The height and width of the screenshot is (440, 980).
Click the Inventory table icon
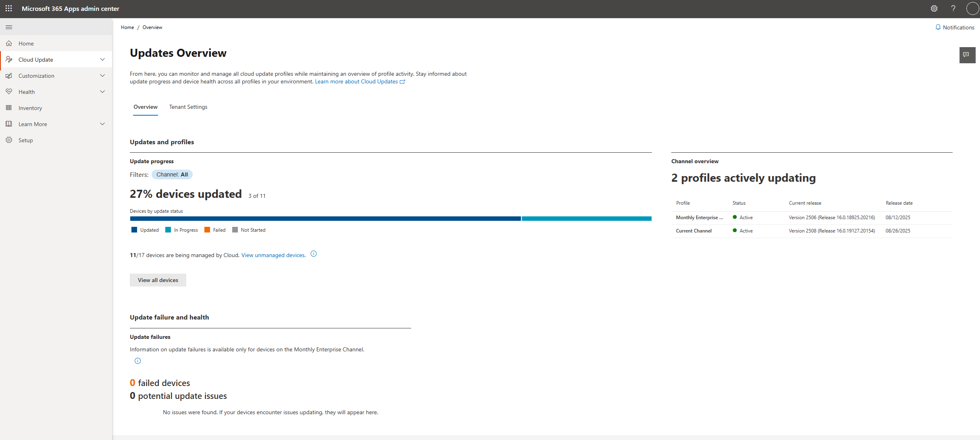pyautogui.click(x=9, y=108)
